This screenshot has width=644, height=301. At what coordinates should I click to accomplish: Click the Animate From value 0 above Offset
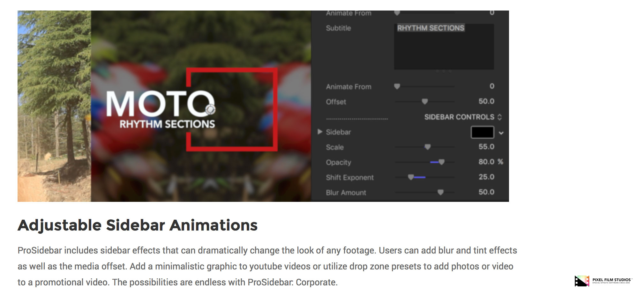tap(492, 86)
